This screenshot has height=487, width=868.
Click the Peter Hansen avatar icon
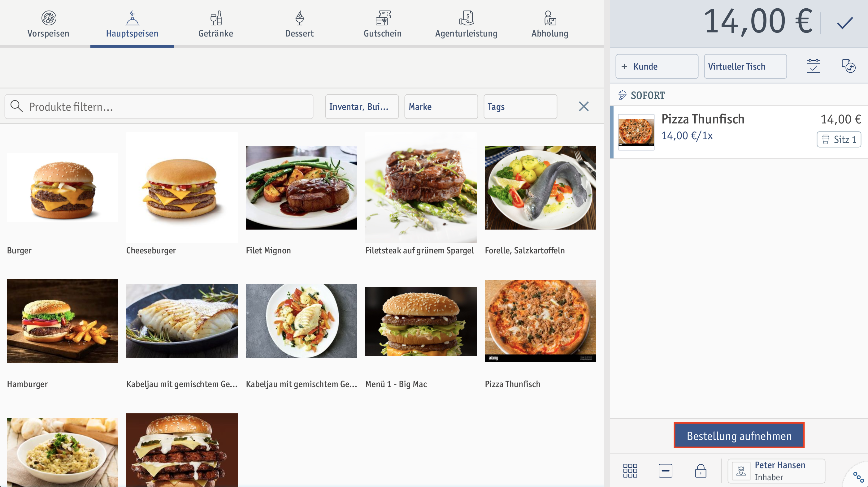click(741, 471)
